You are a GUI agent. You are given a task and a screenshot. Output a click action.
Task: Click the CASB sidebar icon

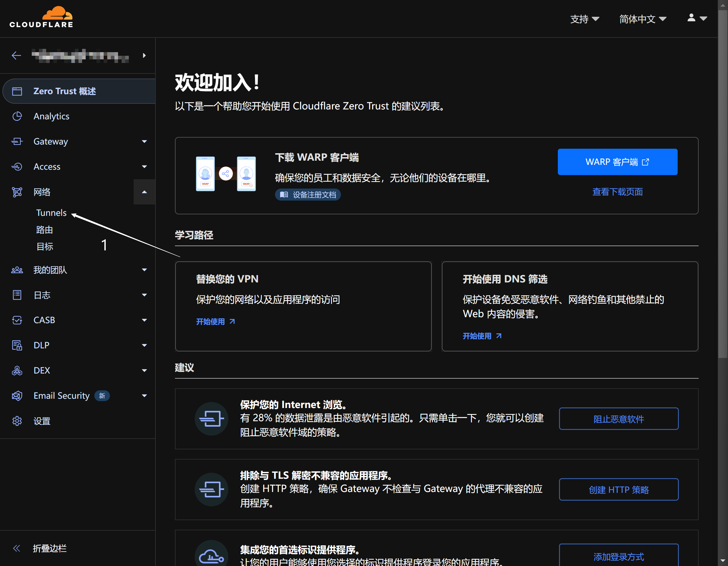click(17, 320)
